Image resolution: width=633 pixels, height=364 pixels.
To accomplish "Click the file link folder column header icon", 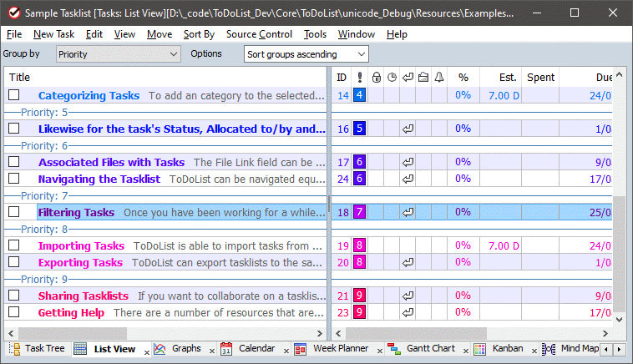I will pyautogui.click(x=423, y=78).
